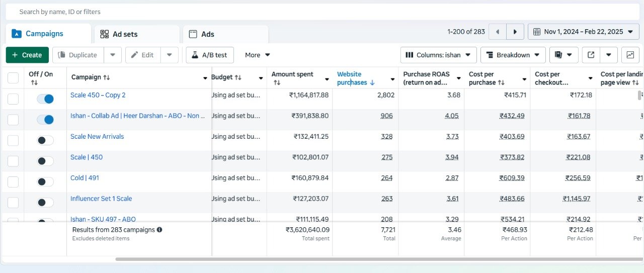Switch to the Ad sets tab
The image size is (644, 273).
coord(136,34)
